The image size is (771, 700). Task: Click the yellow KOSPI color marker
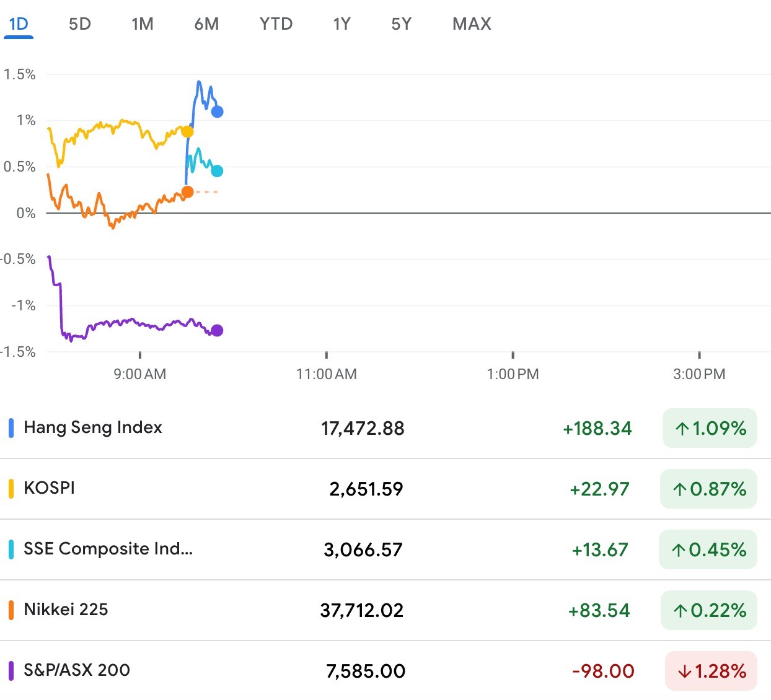(11, 489)
